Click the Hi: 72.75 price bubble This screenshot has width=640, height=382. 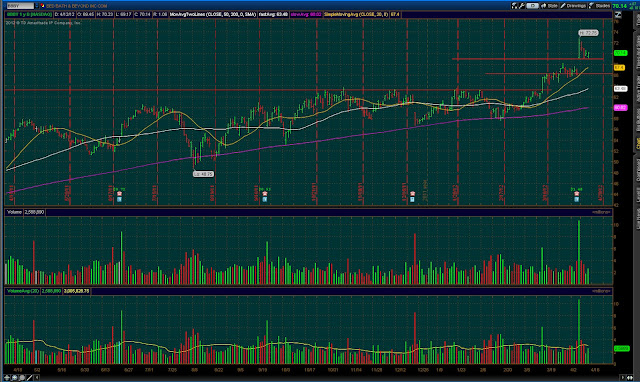point(588,33)
